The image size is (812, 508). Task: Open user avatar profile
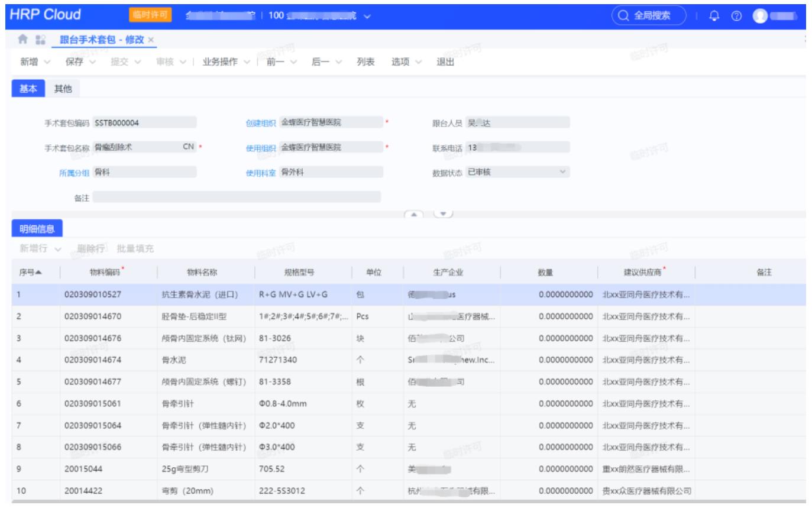coord(761,15)
